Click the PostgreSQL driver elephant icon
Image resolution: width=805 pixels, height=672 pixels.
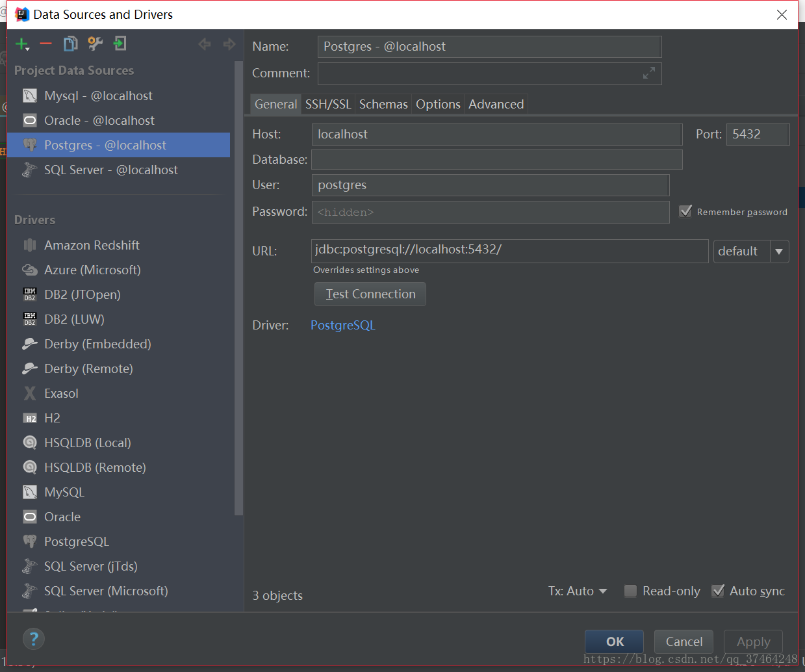coord(30,541)
